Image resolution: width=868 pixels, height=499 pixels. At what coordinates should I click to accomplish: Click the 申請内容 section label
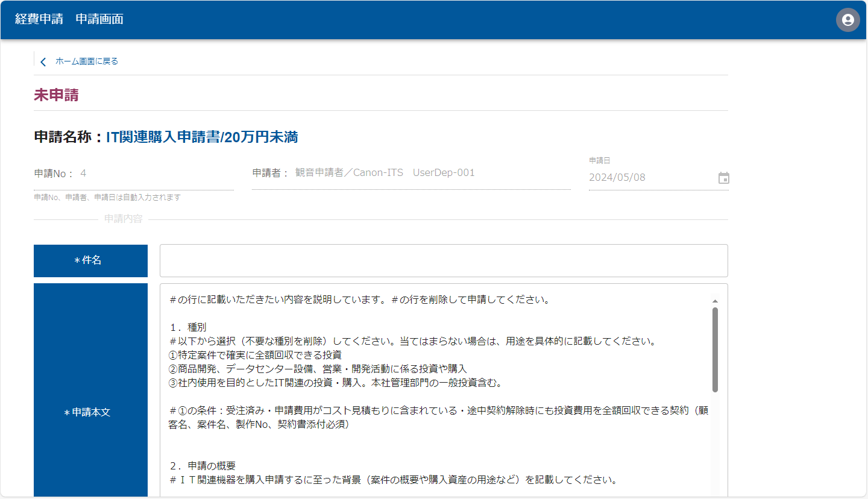coord(124,219)
